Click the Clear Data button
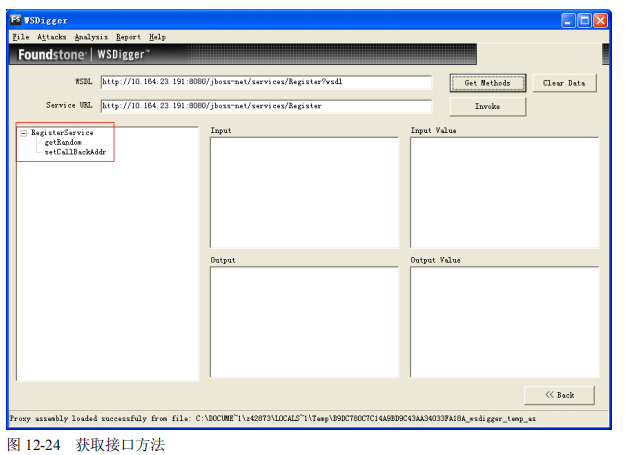The width and height of the screenshot is (638, 455). 564,83
